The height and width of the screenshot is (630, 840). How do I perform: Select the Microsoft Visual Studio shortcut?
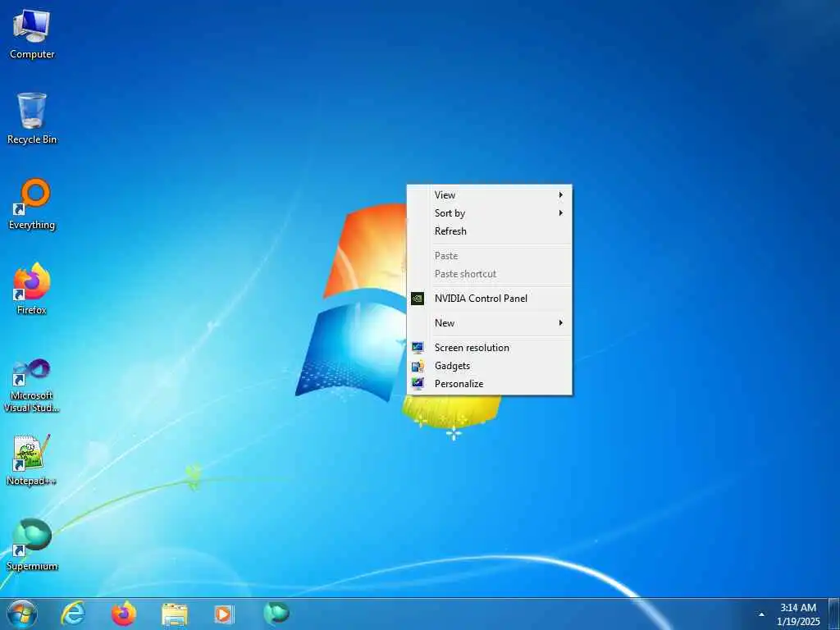coord(32,385)
